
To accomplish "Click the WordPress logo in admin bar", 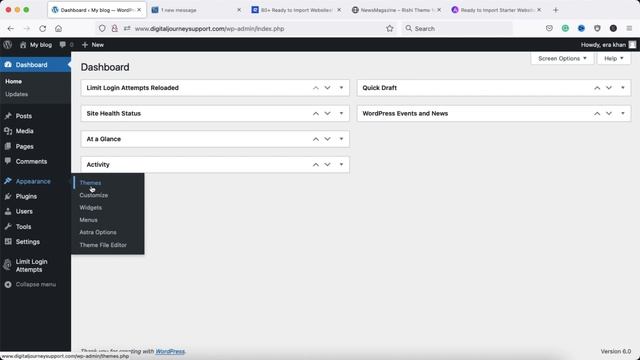I will tap(8, 45).
